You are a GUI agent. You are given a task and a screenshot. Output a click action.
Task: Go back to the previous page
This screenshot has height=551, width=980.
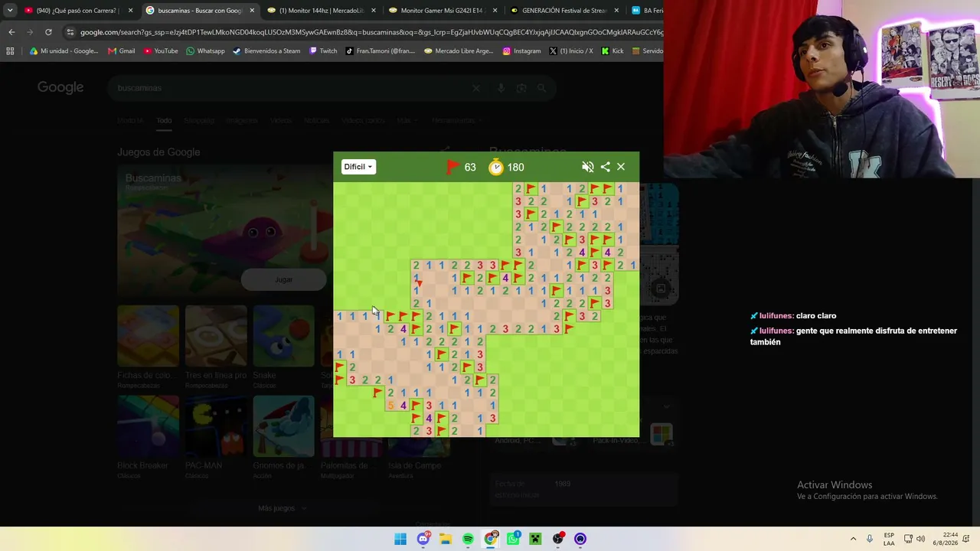11,32
